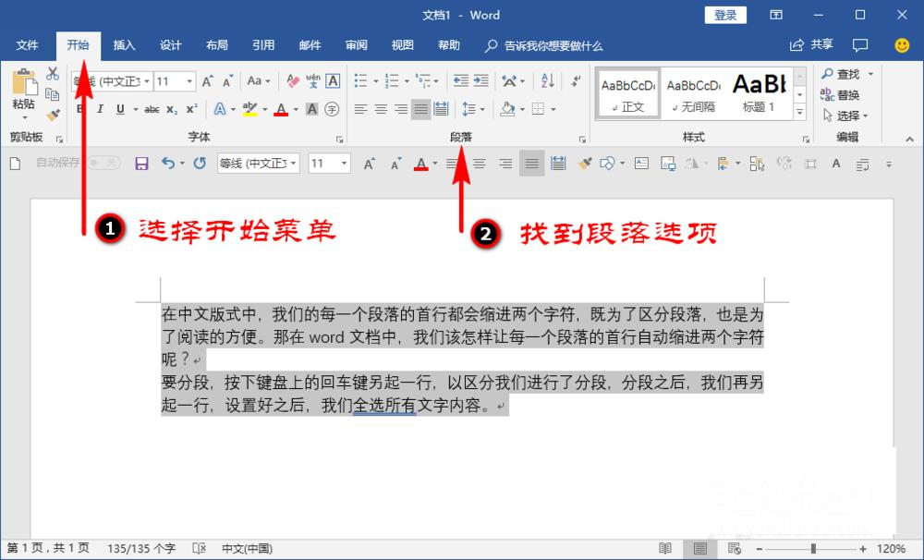This screenshot has height=560, width=924.
Task: Click the Subscript x₂ icon
Action: (172, 109)
